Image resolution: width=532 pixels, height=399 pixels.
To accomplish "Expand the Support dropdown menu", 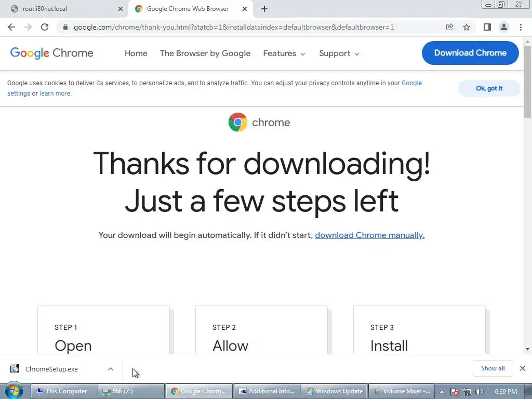I will (339, 54).
